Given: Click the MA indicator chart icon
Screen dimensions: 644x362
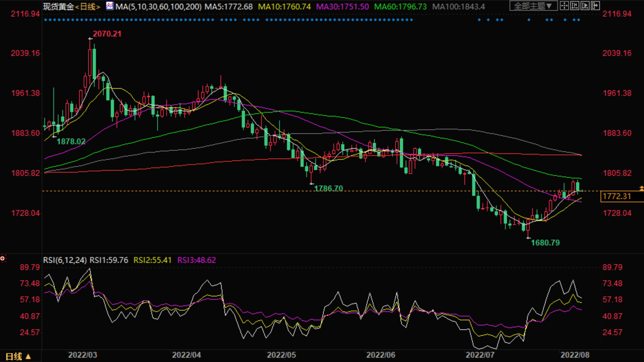Looking at the screenshot, I should (110, 6).
